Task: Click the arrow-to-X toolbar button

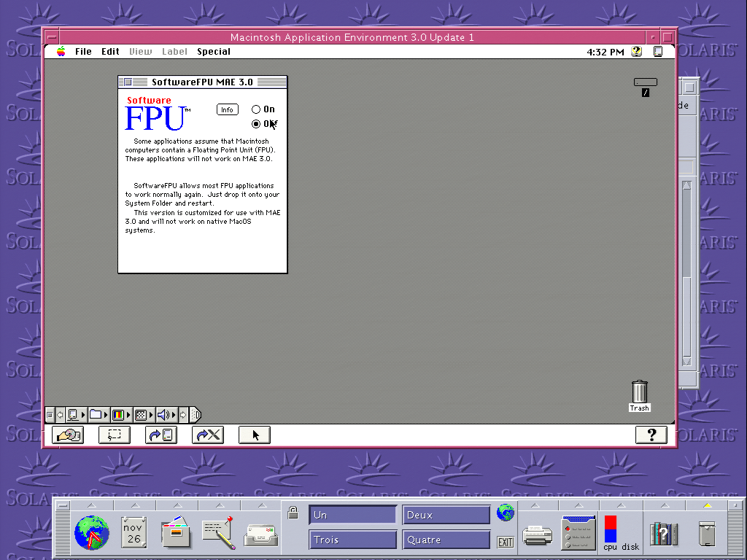Action: point(208,435)
